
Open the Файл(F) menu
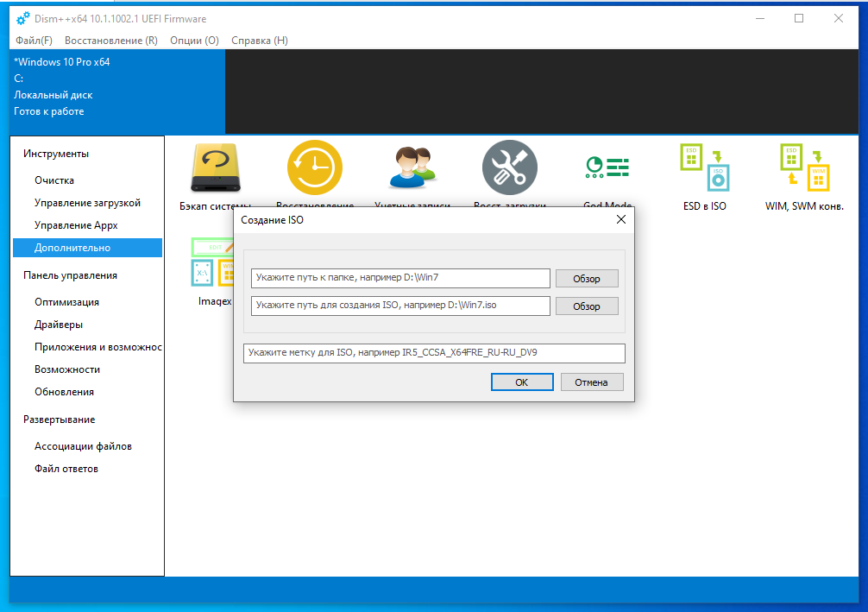[34, 41]
